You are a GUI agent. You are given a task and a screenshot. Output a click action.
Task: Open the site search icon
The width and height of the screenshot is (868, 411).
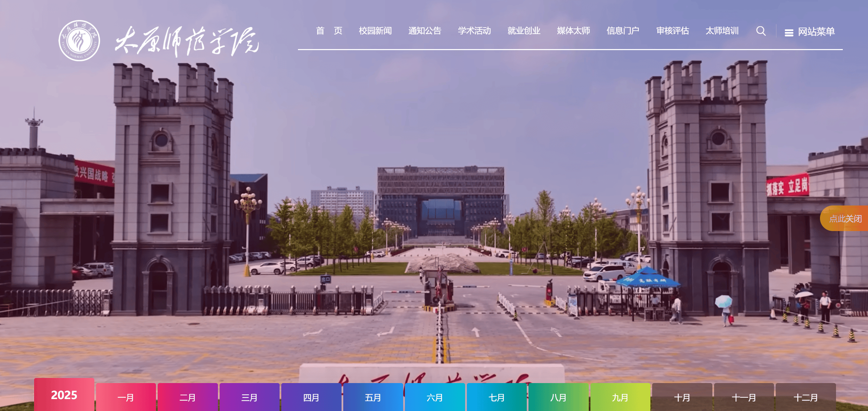tap(762, 31)
